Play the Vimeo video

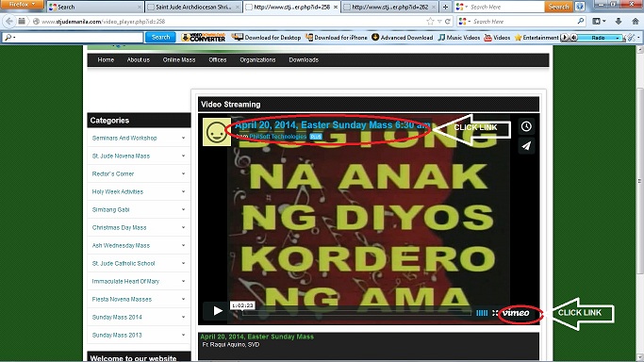217,311
